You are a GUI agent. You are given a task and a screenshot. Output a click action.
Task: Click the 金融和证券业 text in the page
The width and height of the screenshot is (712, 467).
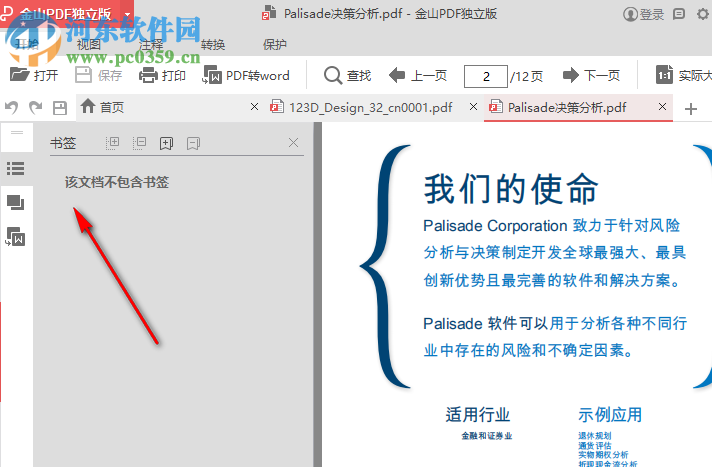point(487,436)
